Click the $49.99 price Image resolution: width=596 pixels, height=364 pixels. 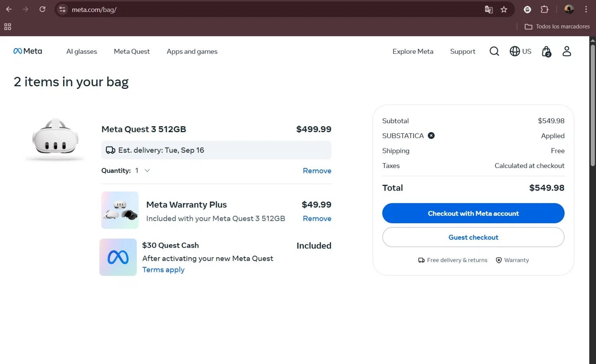316,205
